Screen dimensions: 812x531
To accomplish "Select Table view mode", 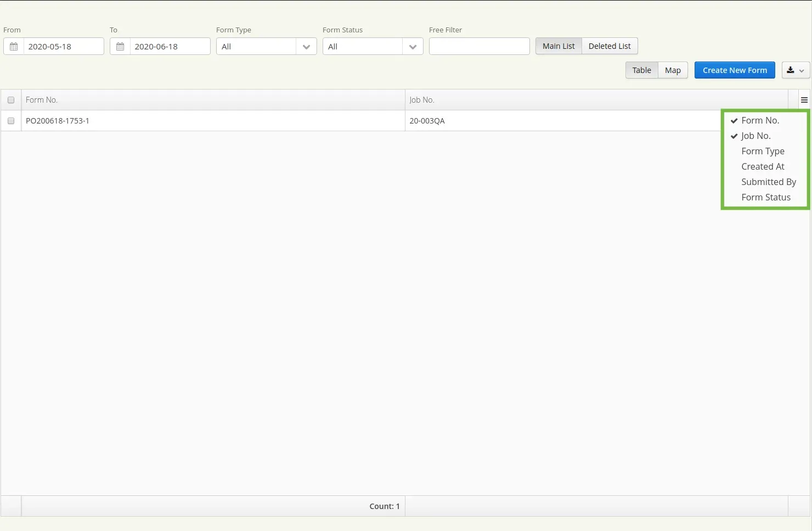I will point(641,70).
